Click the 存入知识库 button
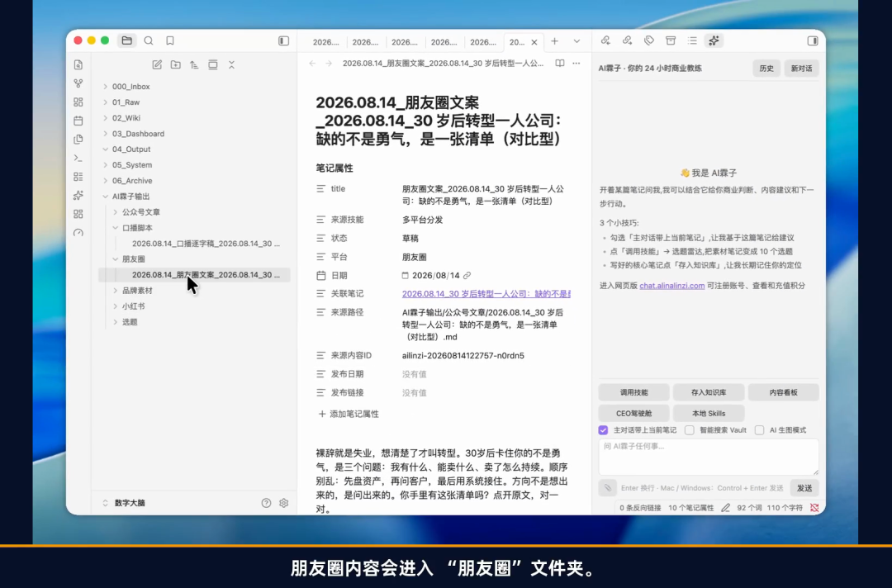Viewport: 892px width, 588px height. coord(709,392)
